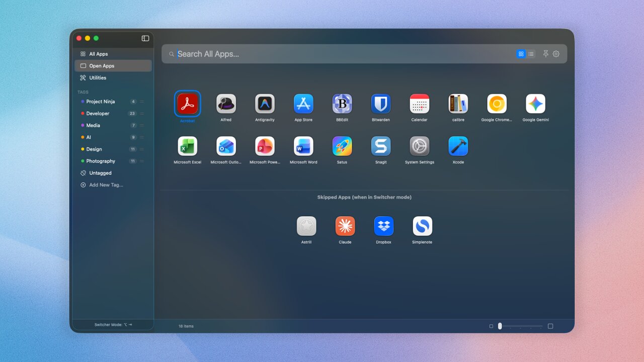The height and width of the screenshot is (362, 644).
Task: Show Utilities in sidebar
Action: 113,78
